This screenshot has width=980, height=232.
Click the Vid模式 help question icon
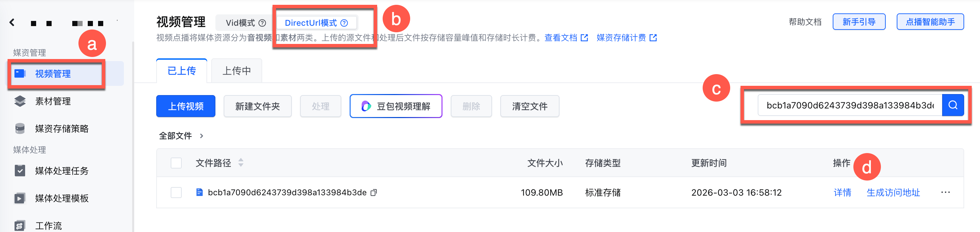click(262, 23)
